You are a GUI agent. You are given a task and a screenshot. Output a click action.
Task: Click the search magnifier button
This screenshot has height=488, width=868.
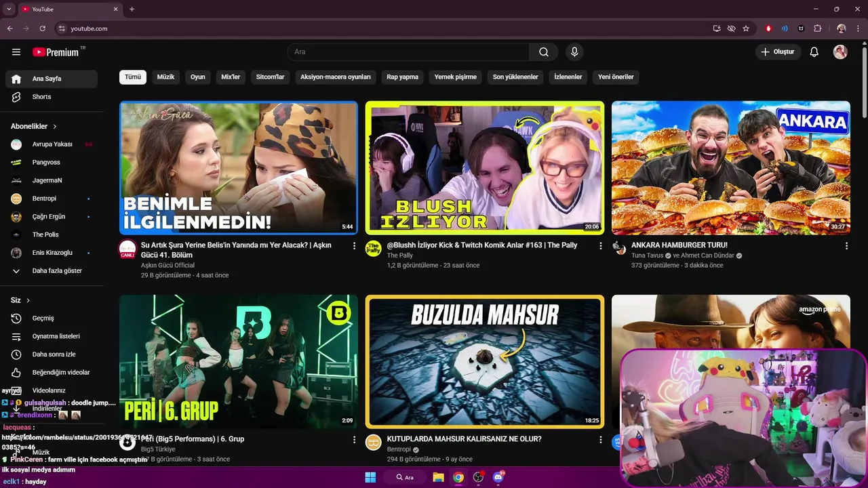click(x=544, y=52)
